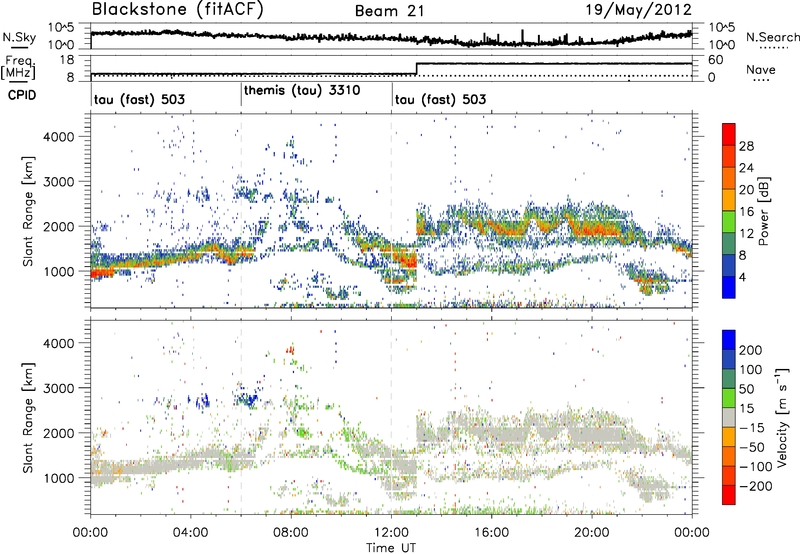
Task: Click the red high-power echo patch near 00:30 UT
Action: [x=103, y=273]
